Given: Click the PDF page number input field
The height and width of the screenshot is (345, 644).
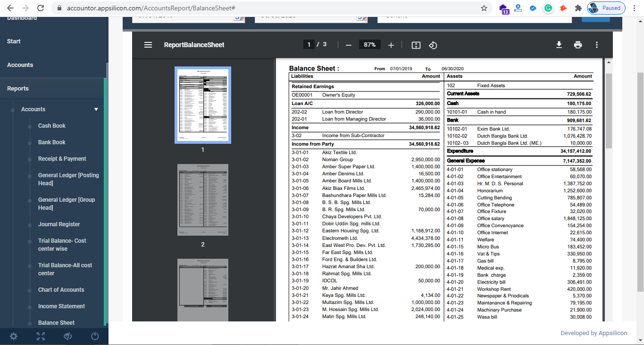Looking at the screenshot, I should coord(309,45).
